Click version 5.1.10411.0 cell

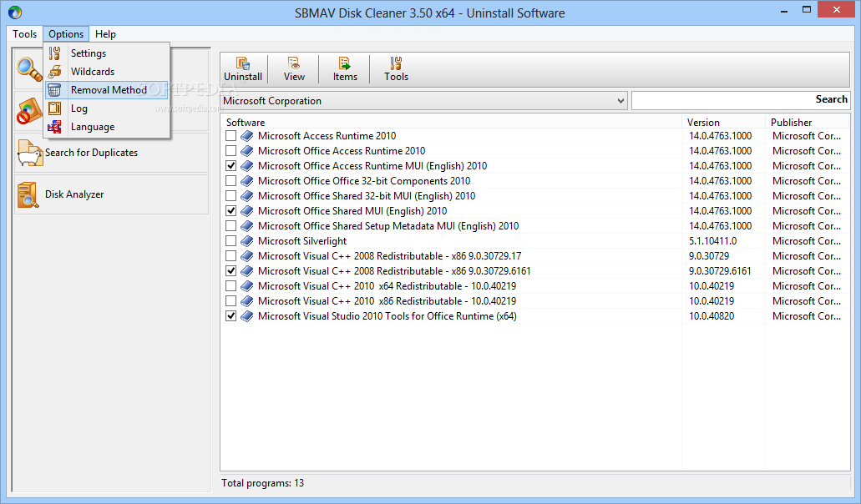click(712, 241)
